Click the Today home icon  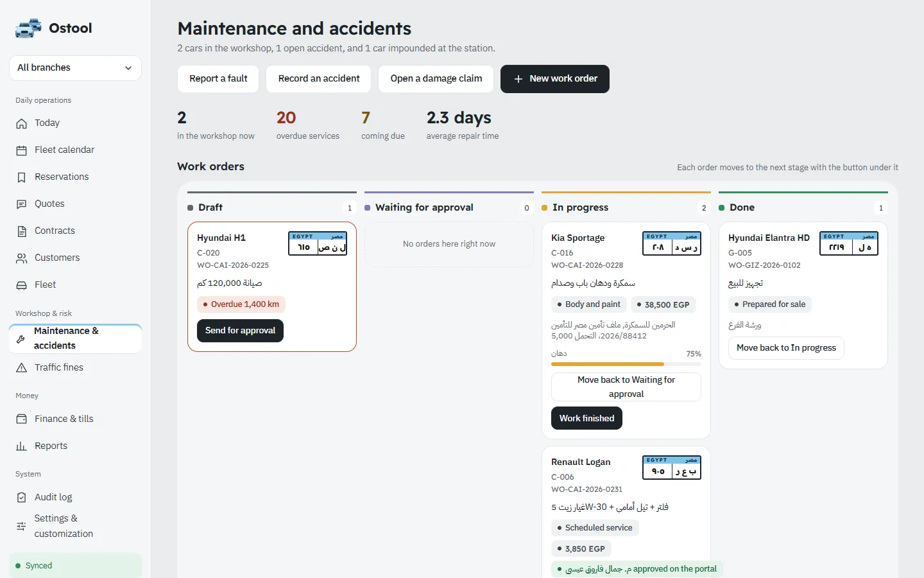[22, 123]
